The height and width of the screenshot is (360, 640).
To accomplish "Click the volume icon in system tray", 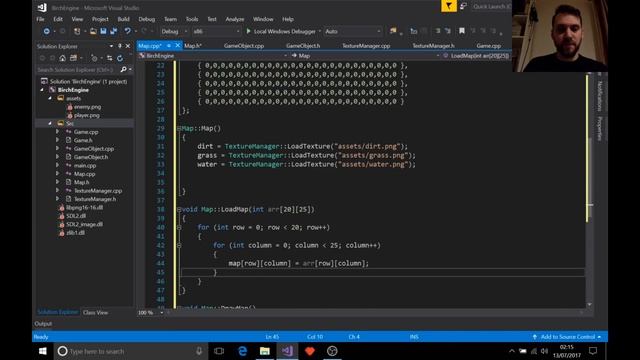I will 544,351.
